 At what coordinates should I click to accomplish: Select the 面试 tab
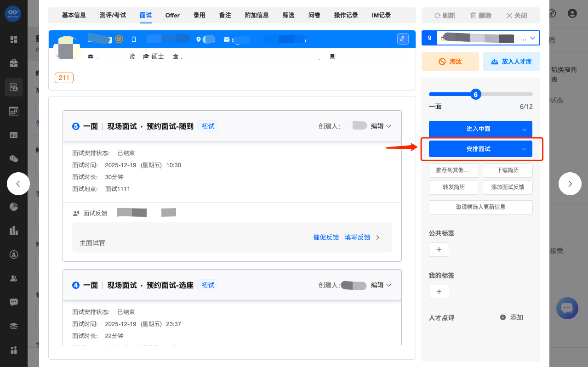tap(146, 15)
